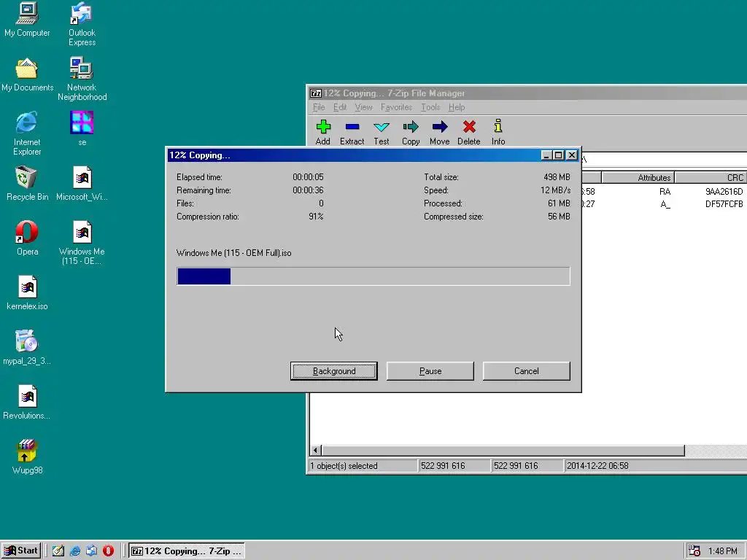Click the RA attribute cell
The height and width of the screenshot is (560, 747).
click(665, 192)
